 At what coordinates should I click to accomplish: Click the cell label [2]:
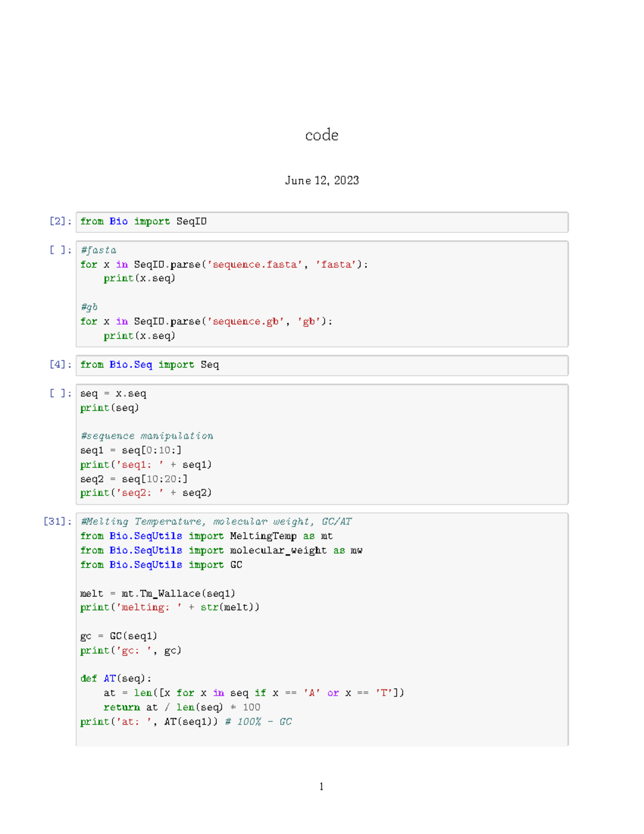click(58, 221)
